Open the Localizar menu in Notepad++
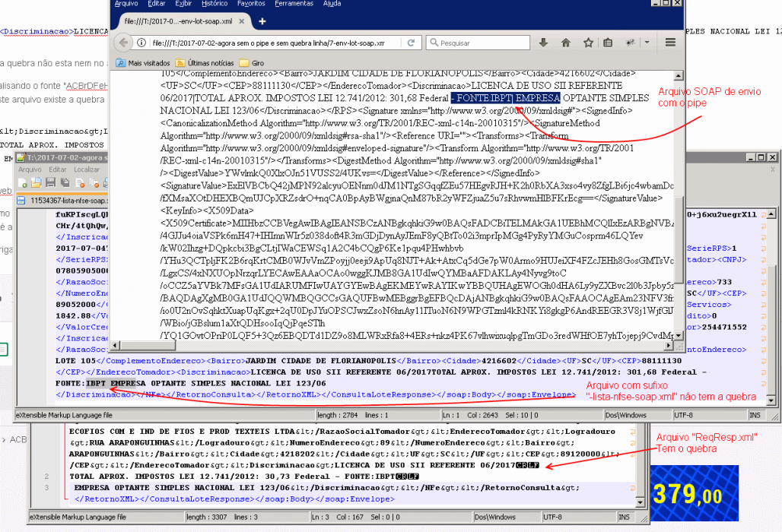Screen dimensions: 782x532 87,169
